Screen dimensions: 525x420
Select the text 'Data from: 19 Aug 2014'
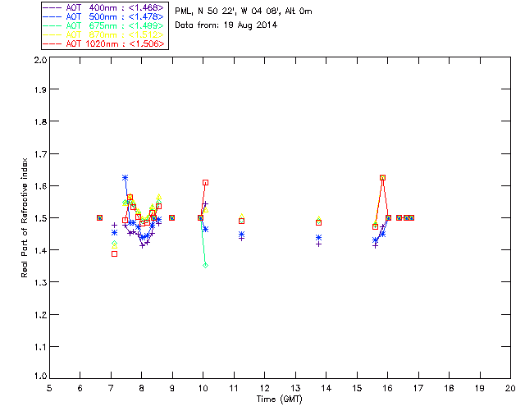coord(226,25)
